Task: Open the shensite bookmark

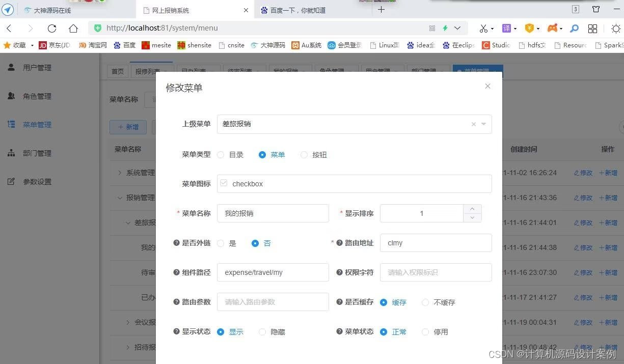Action: click(x=194, y=45)
